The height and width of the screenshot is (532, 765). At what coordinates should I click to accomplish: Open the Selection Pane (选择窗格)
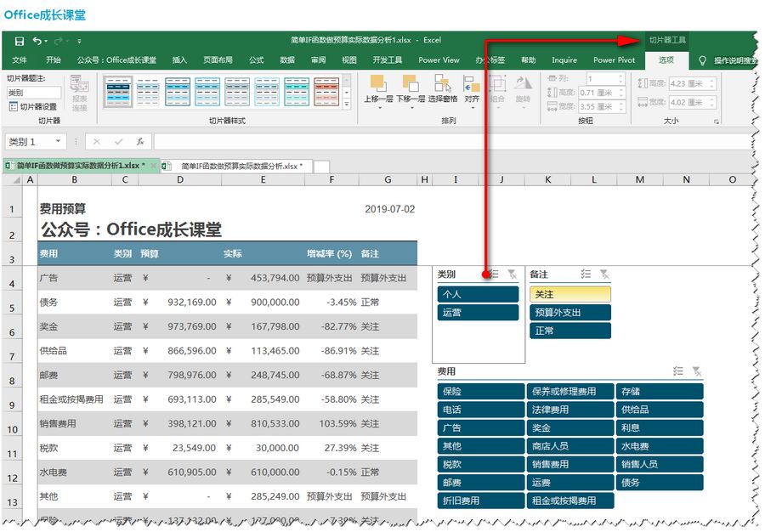[443, 89]
